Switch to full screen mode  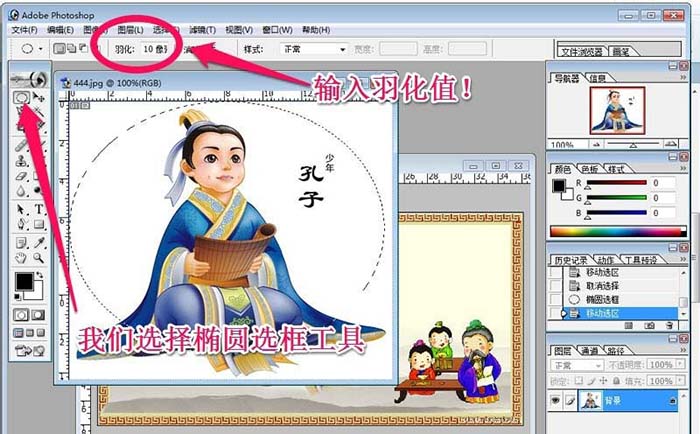[x=41, y=333]
